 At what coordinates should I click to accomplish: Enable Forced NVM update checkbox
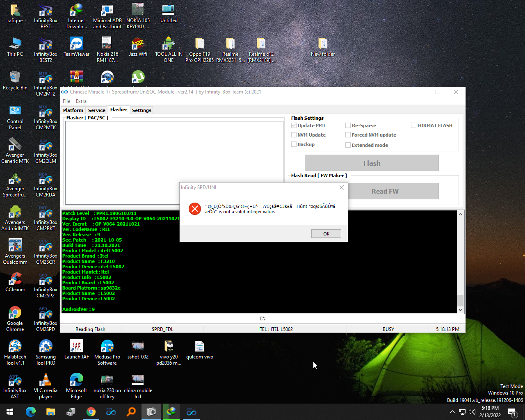(348, 135)
